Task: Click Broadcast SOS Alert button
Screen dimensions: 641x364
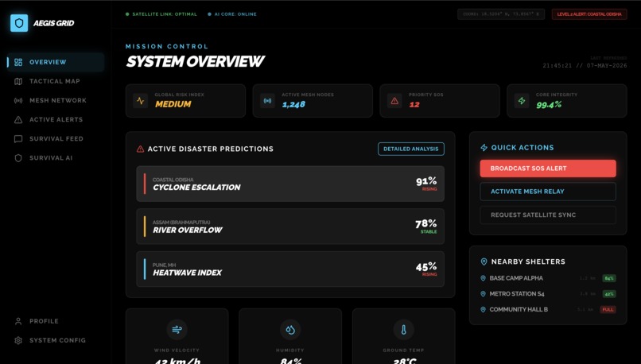Action: point(548,168)
